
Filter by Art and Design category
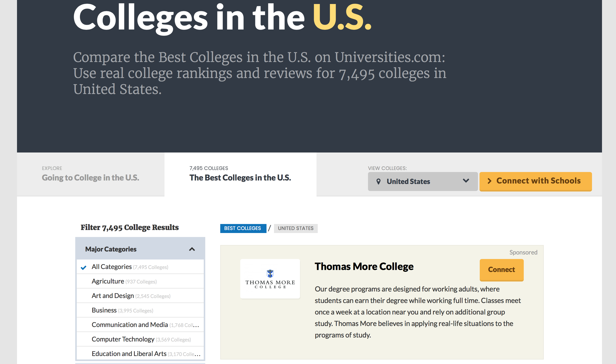[x=113, y=296]
